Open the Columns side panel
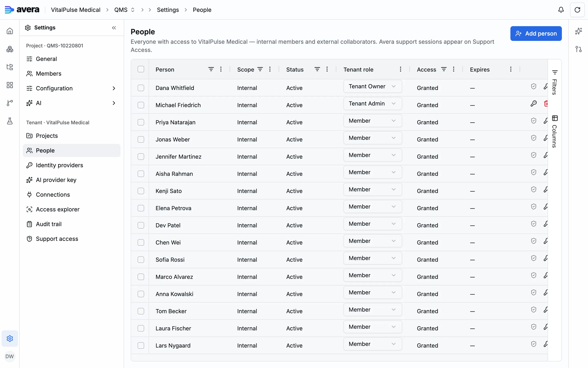This screenshot has width=588, height=368. pos(555,131)
